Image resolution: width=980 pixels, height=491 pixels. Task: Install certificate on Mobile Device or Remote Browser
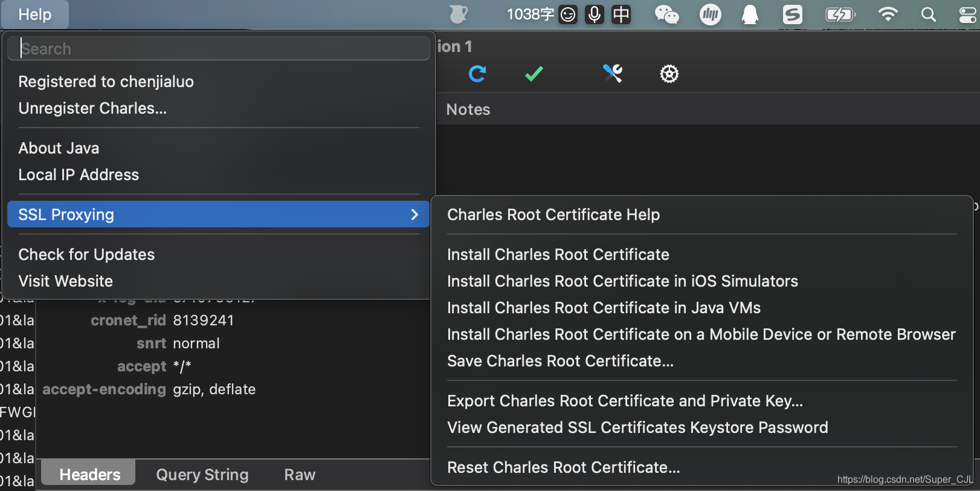point(702,334)
